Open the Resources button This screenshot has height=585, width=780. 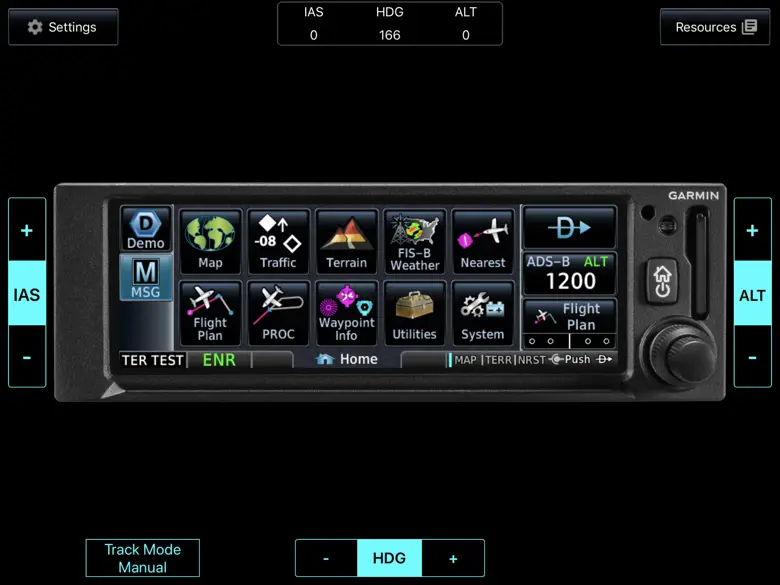click(x=715, y=27)
